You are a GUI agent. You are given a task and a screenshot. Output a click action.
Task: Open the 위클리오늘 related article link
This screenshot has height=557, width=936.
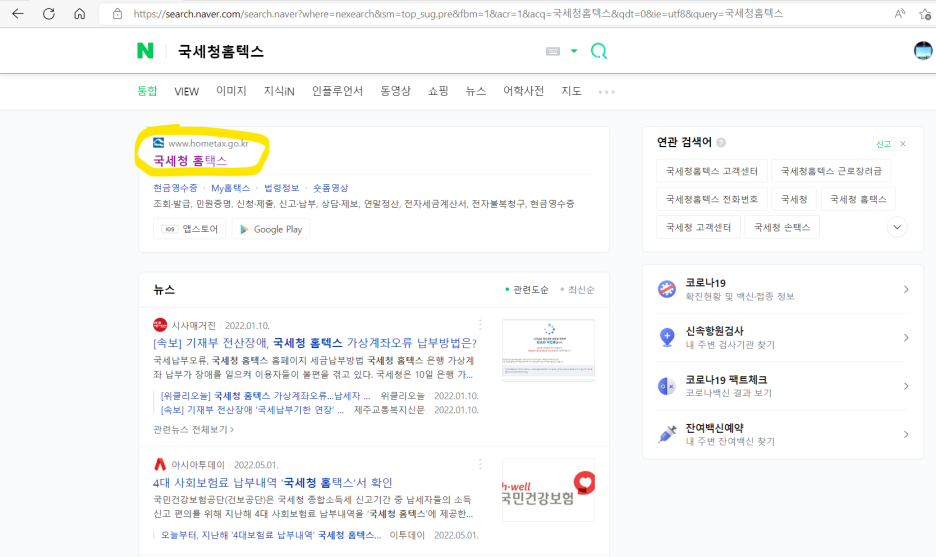point(265,396)
